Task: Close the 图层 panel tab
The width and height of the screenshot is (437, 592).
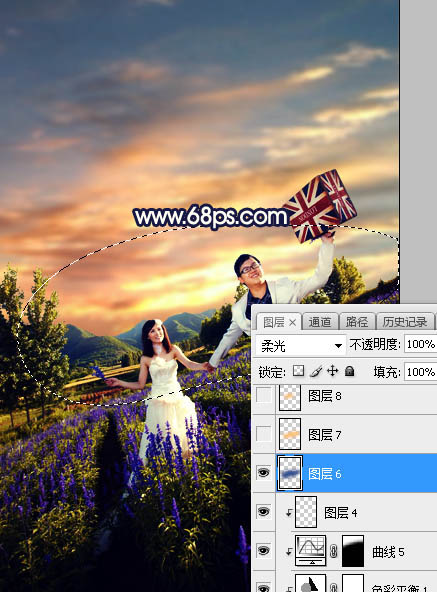Action: pyautogui.click(x=293, y=322)
